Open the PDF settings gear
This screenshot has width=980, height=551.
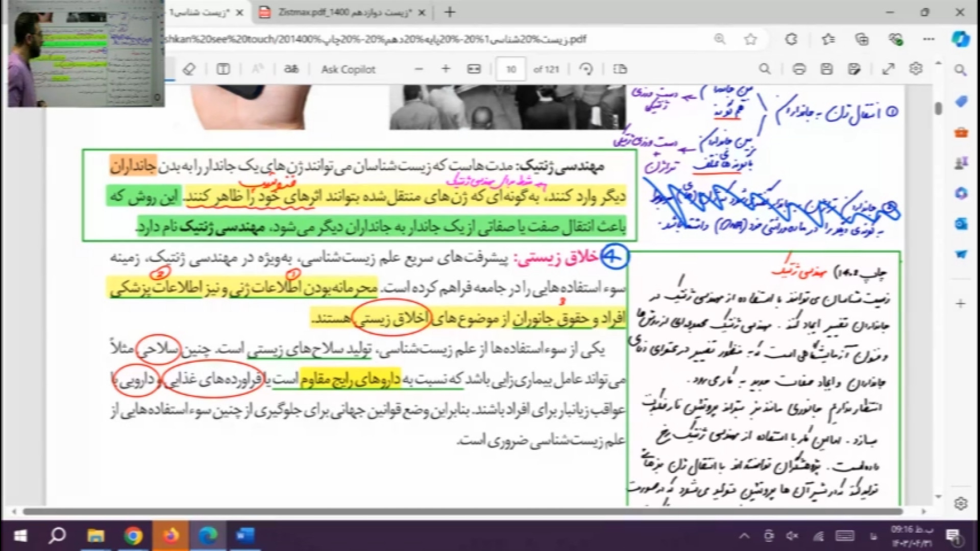916,69
